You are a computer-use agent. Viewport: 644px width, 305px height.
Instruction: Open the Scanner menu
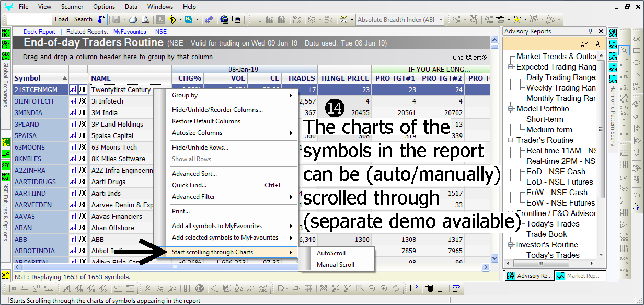72,7
